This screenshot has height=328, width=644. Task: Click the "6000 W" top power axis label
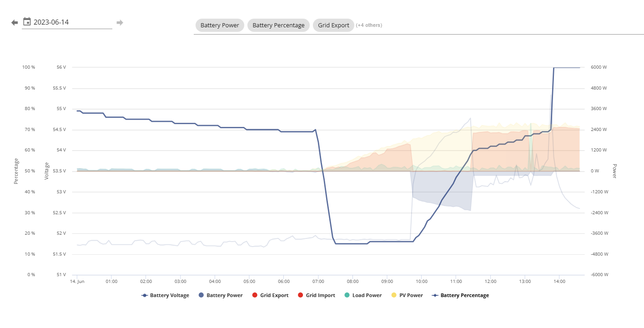(x=598, y=67)
